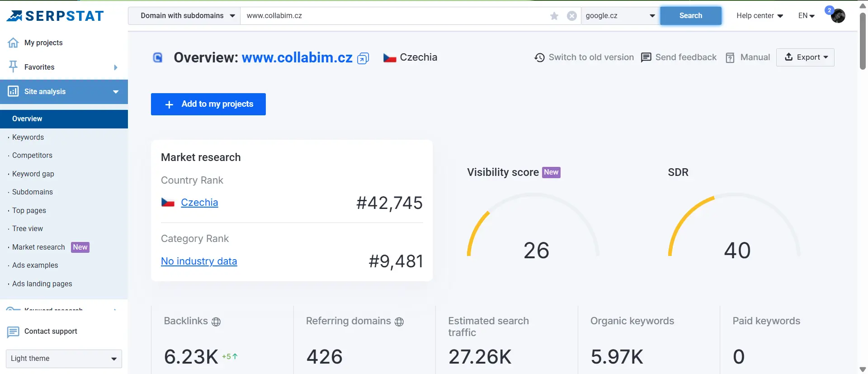Click the globe icon beside Referring domains
The width and height of the screenshot is (868, 374).
pyautogui.click(x=399, y=322)
